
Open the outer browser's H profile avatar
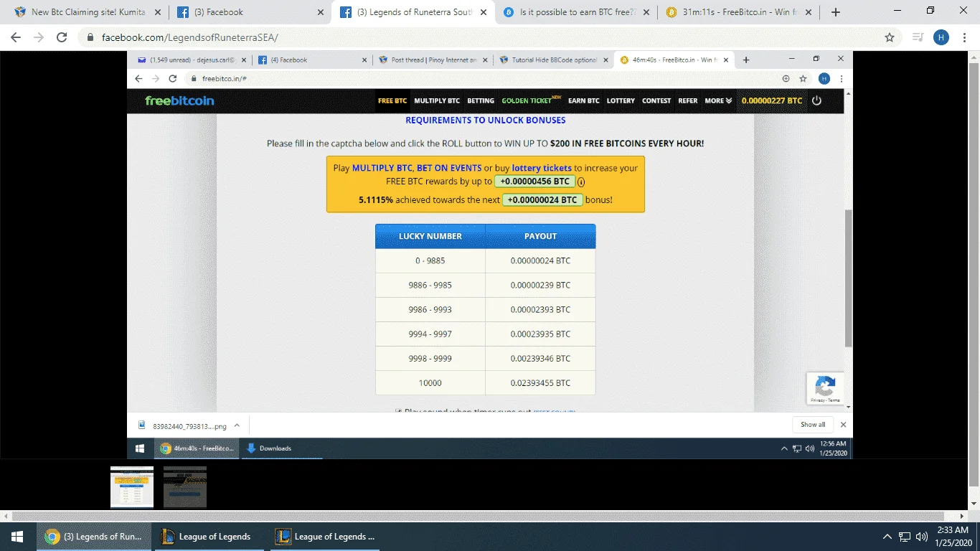click(x=941, y=37)
